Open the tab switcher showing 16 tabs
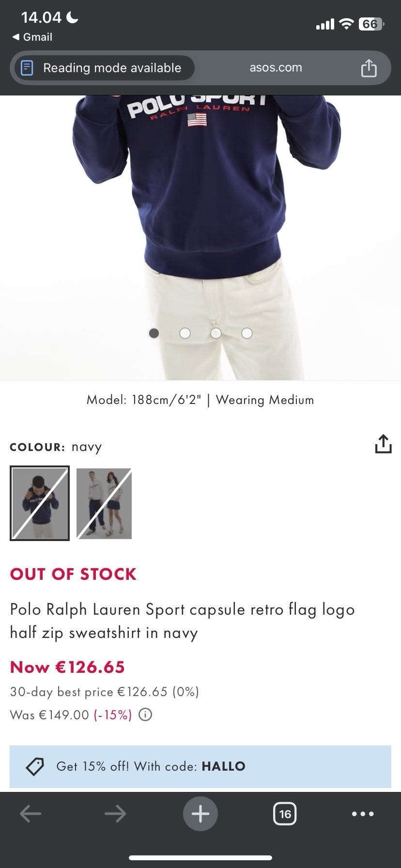The height and width of the screenshot is (868, 401). tap(285, 814)
